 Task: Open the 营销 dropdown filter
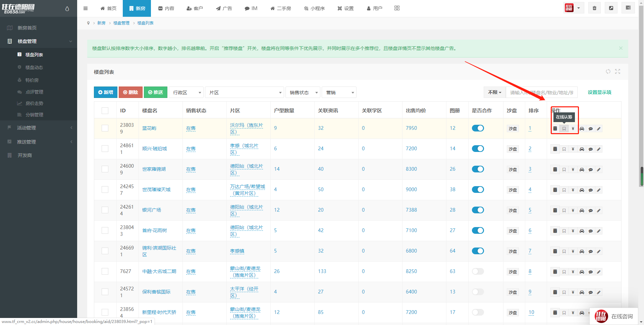click(x=339, y=92)
